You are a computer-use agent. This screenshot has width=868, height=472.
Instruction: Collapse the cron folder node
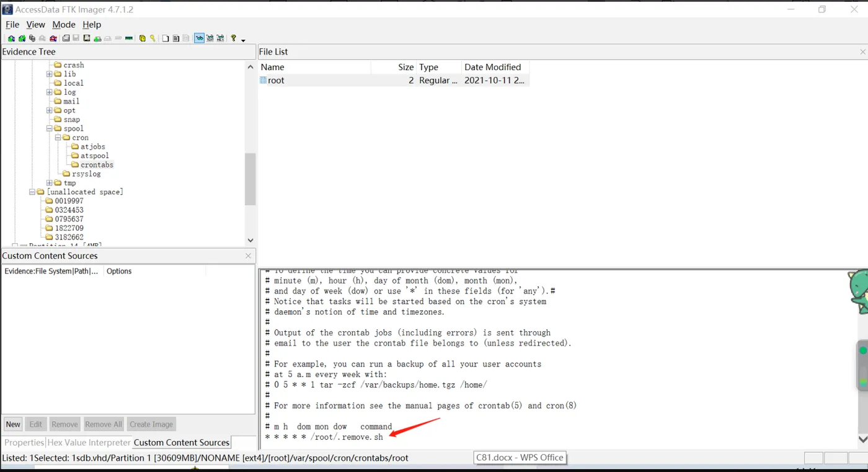click(x=58, y=138)
